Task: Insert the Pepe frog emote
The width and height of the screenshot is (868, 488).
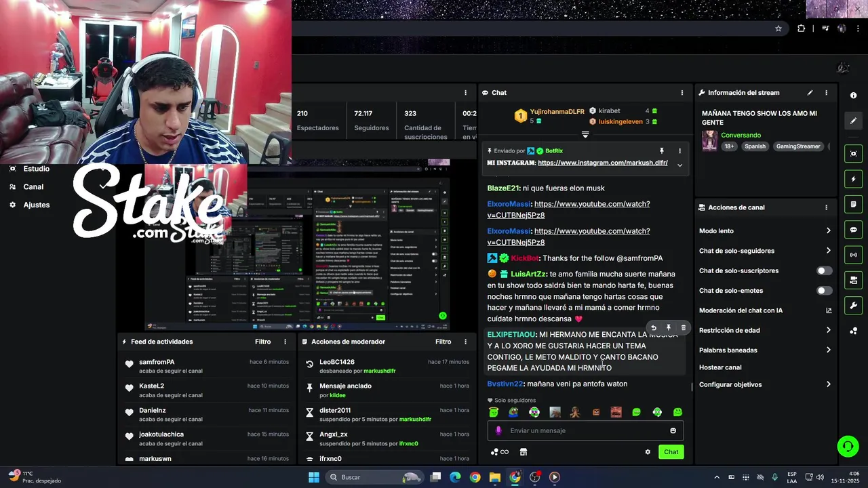Action: click(x=514, y=412)
